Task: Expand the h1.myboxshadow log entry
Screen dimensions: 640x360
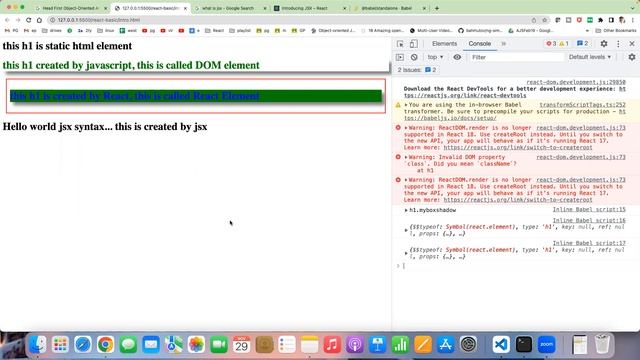Action: 406,210
